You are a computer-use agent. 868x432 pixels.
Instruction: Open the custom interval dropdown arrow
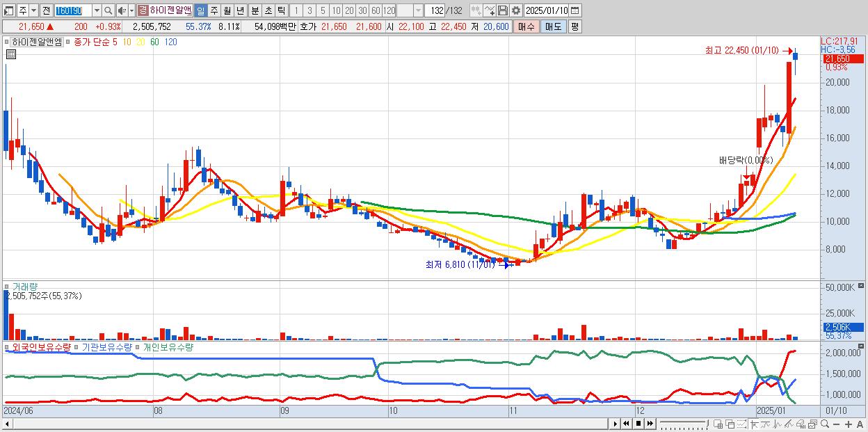(418, 10)
